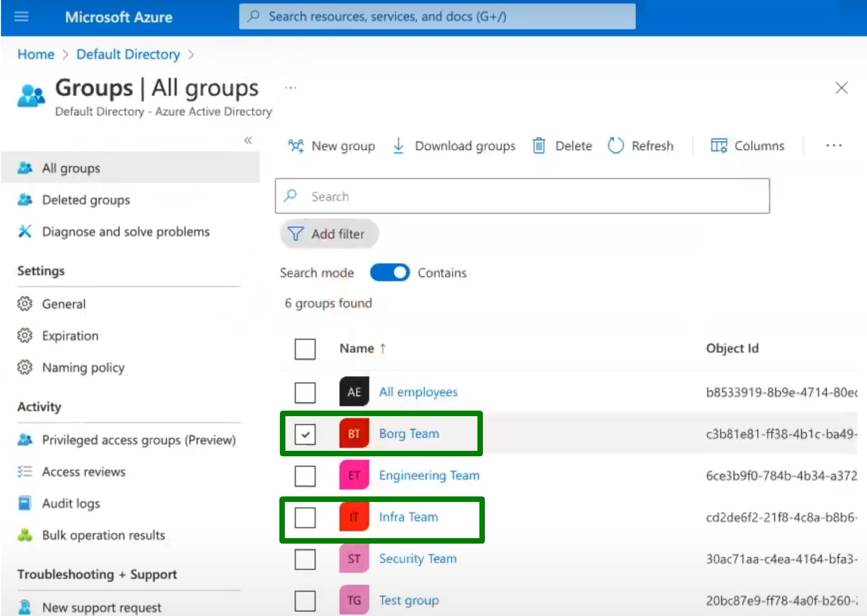Screen dimensions: 867x616
Task: Open the Test group link
Action: (409, 601)
